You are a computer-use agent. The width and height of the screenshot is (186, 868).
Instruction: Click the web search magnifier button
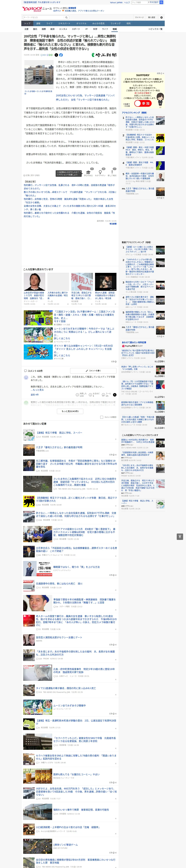coord(161,2)
